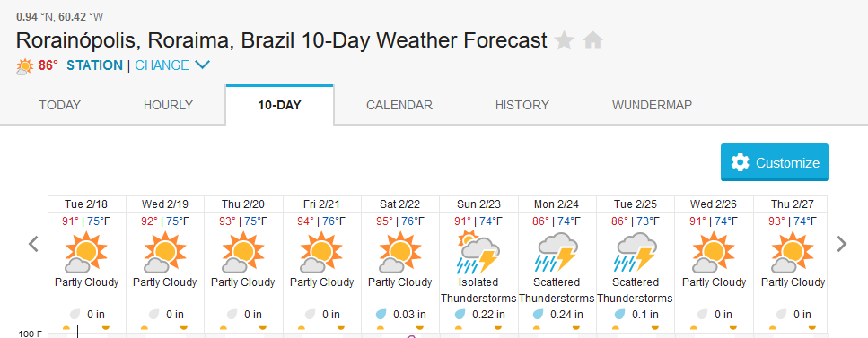
Task: Click the Tue 2/25 thunderstorm icon
Action: click(636, 253)
